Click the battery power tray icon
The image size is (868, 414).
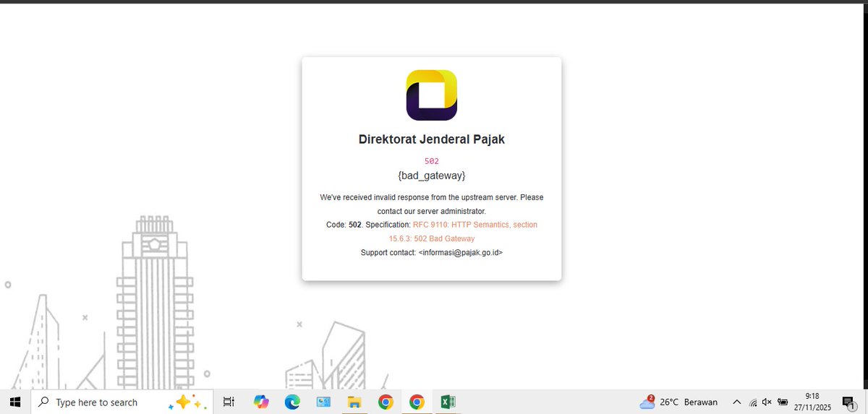[x=783, y=402]
